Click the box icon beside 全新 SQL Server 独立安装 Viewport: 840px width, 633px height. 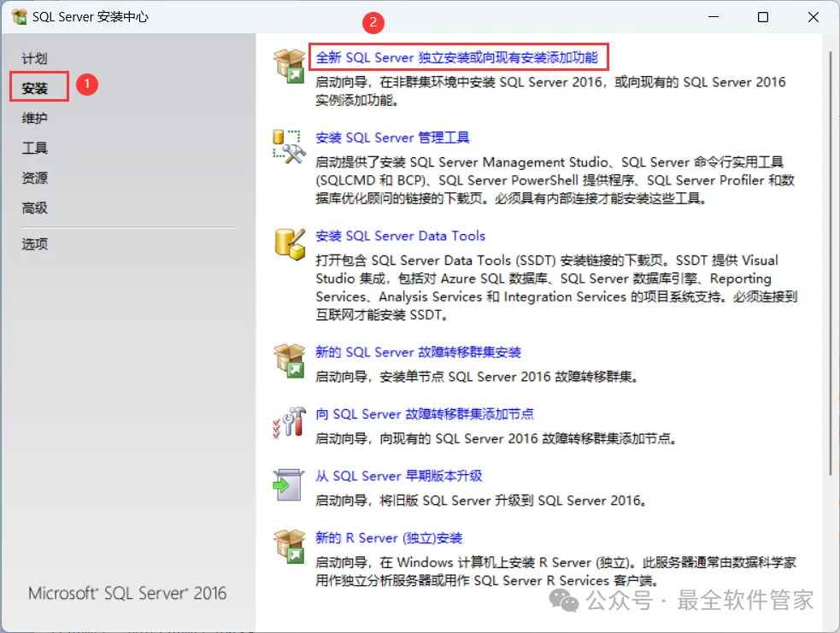click(x=290, y=66)
